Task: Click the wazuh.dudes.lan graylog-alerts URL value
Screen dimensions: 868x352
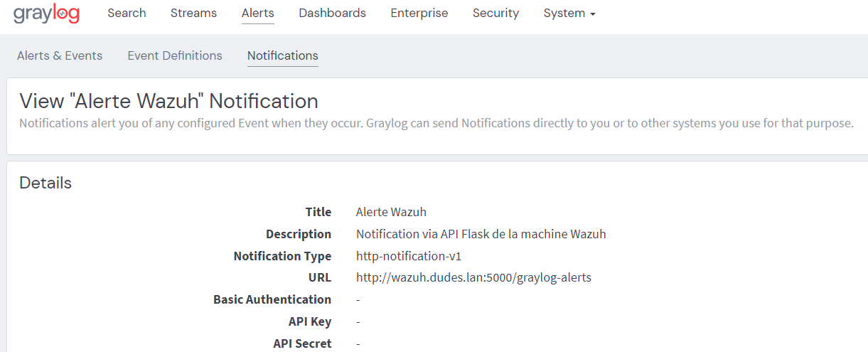Action: pyautogui.click(x=473, y=277)
